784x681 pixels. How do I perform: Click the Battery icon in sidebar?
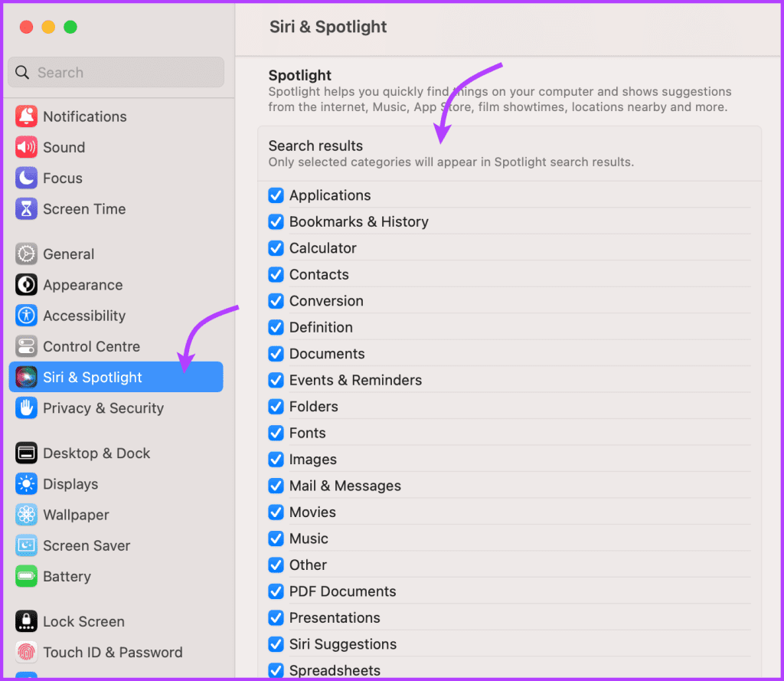click(26, 576)
